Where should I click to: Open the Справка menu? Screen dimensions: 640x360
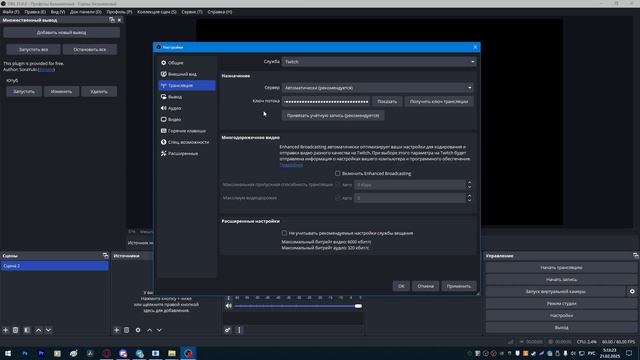coord(220,12)
